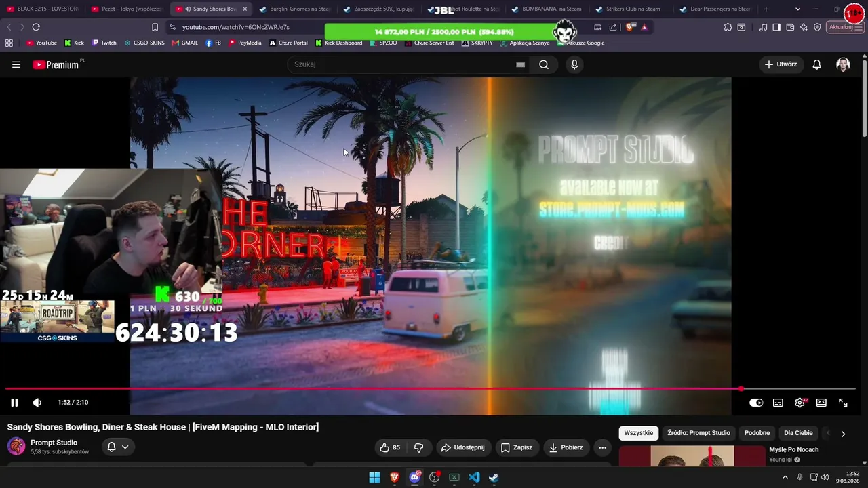Viewport: 868px width, 488px height.
Task: Open Steam from the taskbar
Action: [x=494, y=477]
